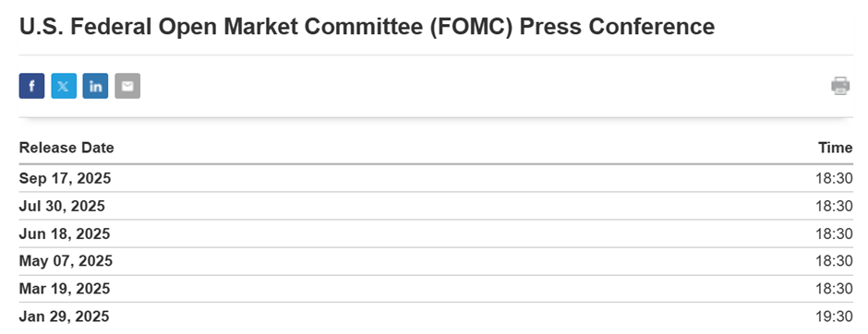
Task: Click the 18:30 time for Jun 18
Action: 834,233
